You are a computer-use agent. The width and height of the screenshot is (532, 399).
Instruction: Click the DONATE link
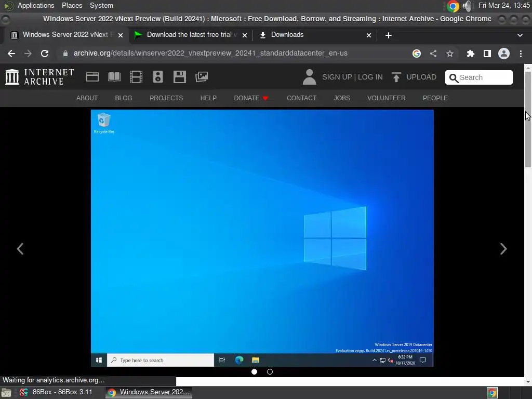[251, 98]
